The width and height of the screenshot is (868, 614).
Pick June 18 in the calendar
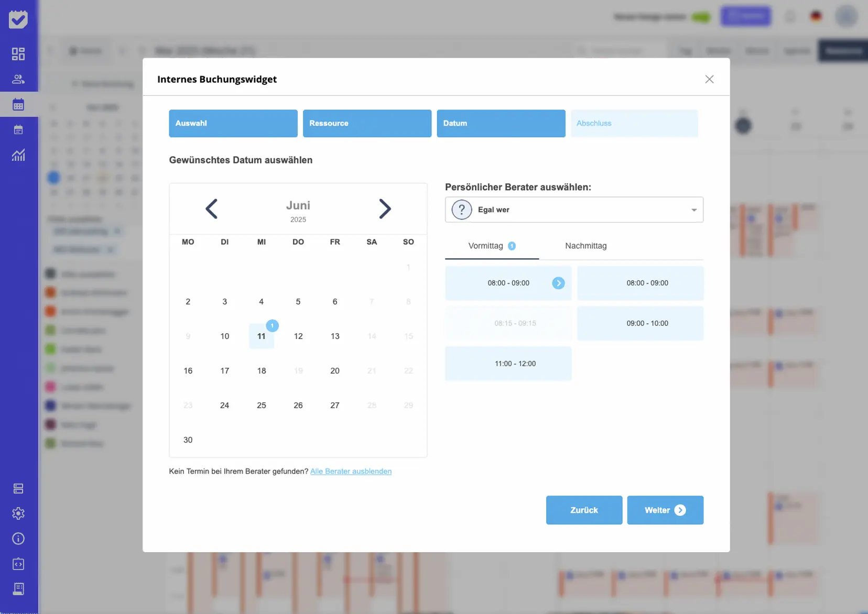coord(262,371)
